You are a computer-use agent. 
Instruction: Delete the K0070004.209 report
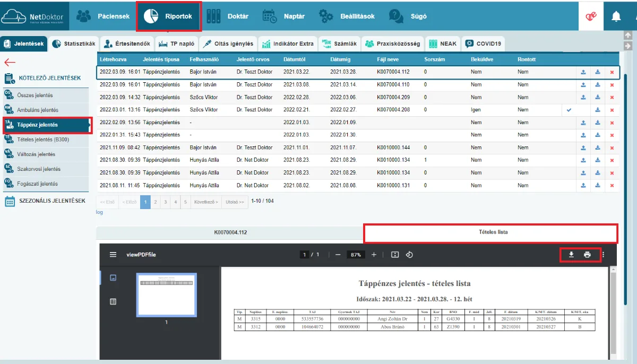click(x=612, y=97)
